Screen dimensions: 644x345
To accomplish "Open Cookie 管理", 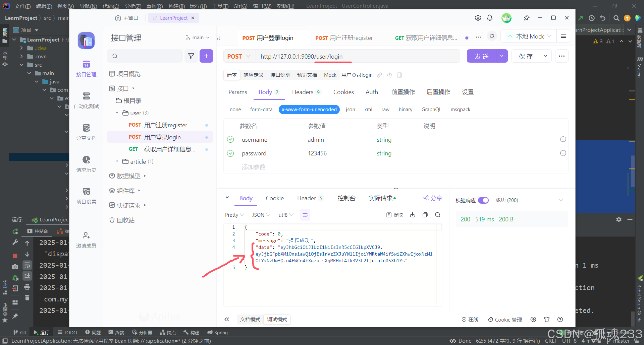I will [x=505, y=320].
